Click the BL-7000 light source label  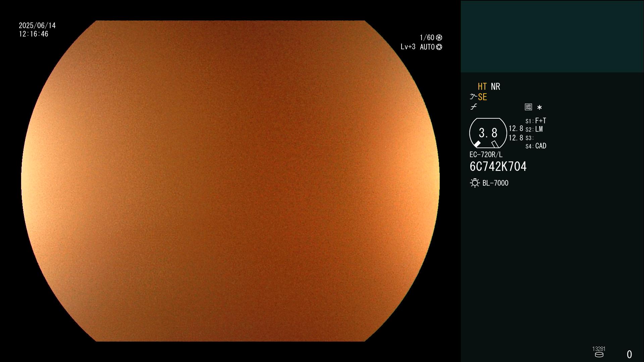[495, 183]
